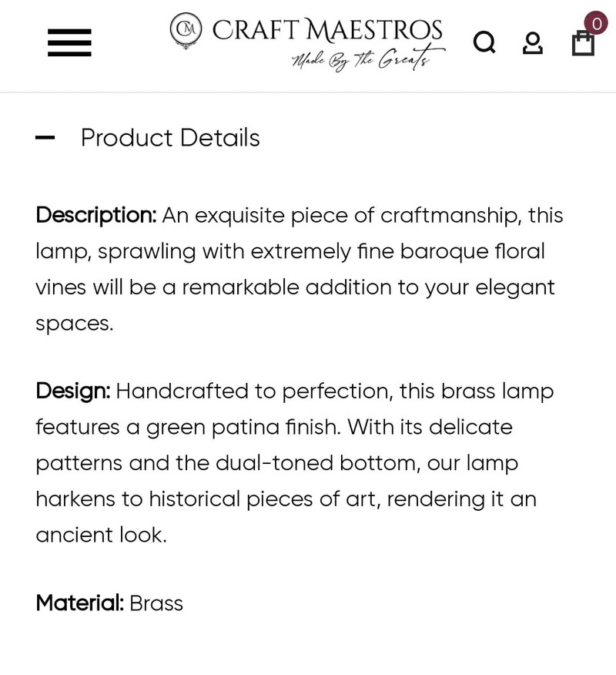This screenshot has width=616, height=675.
Task: Click the 'Made By The Greats' tagline
Action: 367,59
